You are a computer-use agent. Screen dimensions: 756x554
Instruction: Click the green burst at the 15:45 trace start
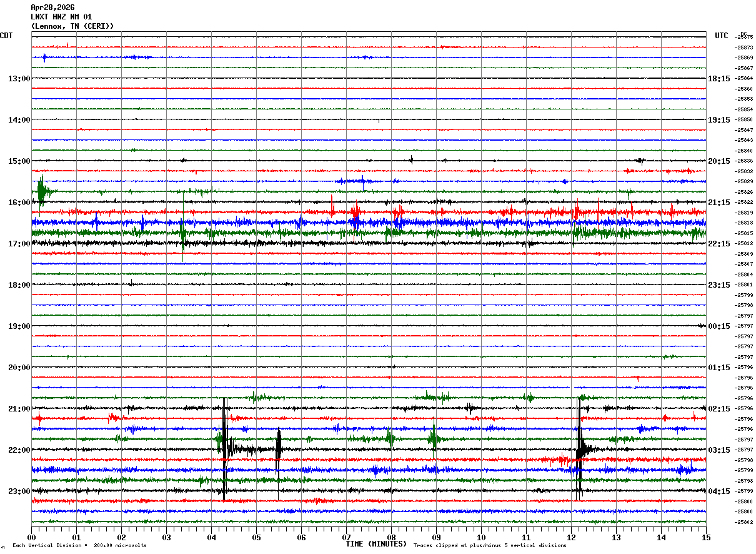coord(41,191)
